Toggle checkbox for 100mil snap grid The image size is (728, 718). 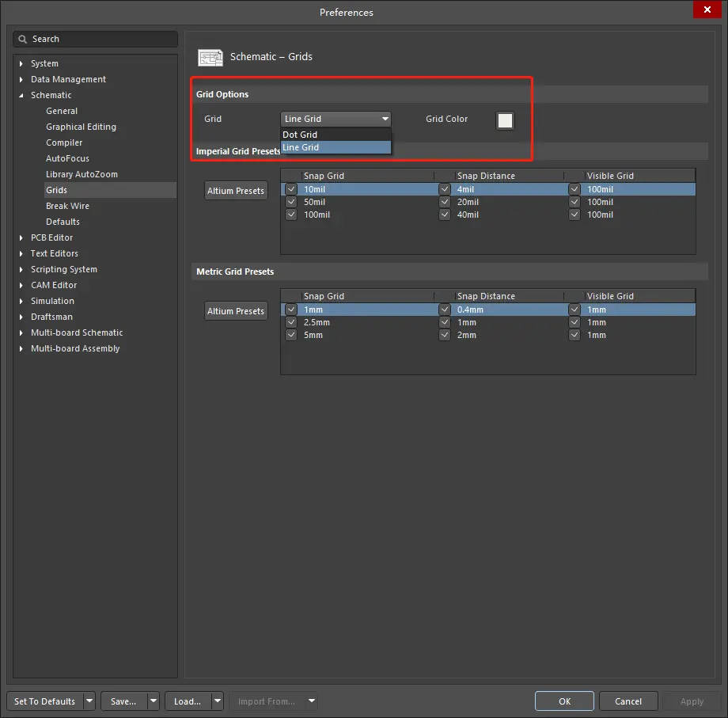coord(291,215)
